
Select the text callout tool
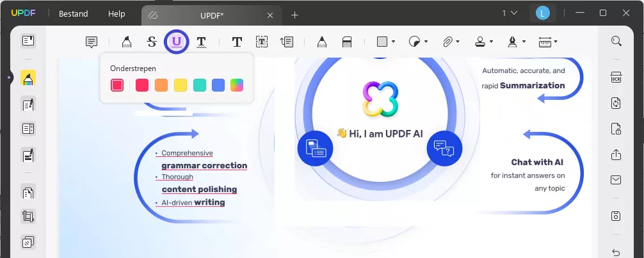[287, 42]
